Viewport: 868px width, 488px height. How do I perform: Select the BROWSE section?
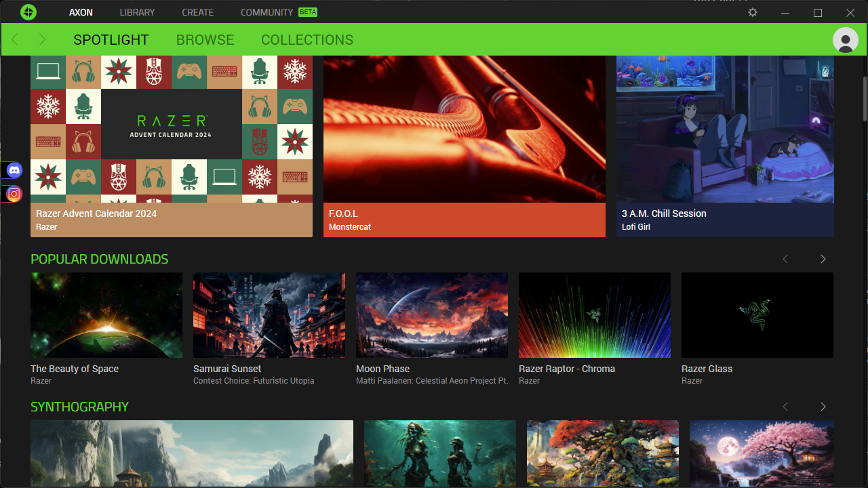[x=205, y=40]
